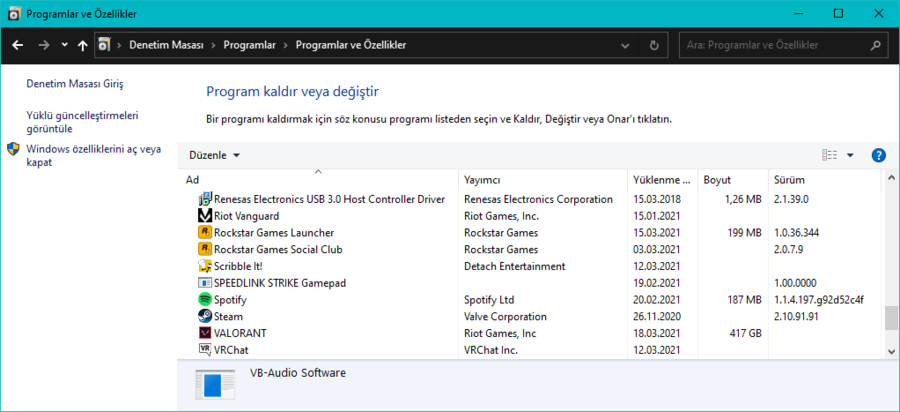Click the Rockstar Games Launcher icon
900x412 pixels.
tap(205, 233)
